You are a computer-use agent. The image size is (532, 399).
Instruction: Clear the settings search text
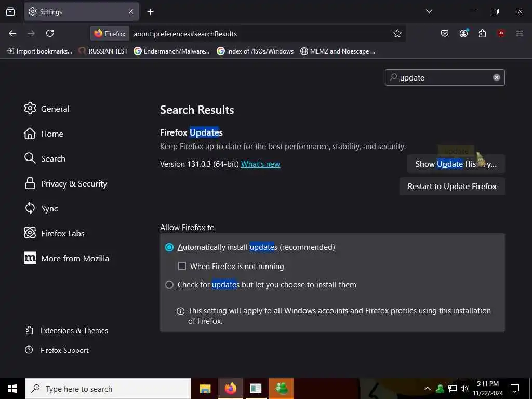(x=496, y=78)
